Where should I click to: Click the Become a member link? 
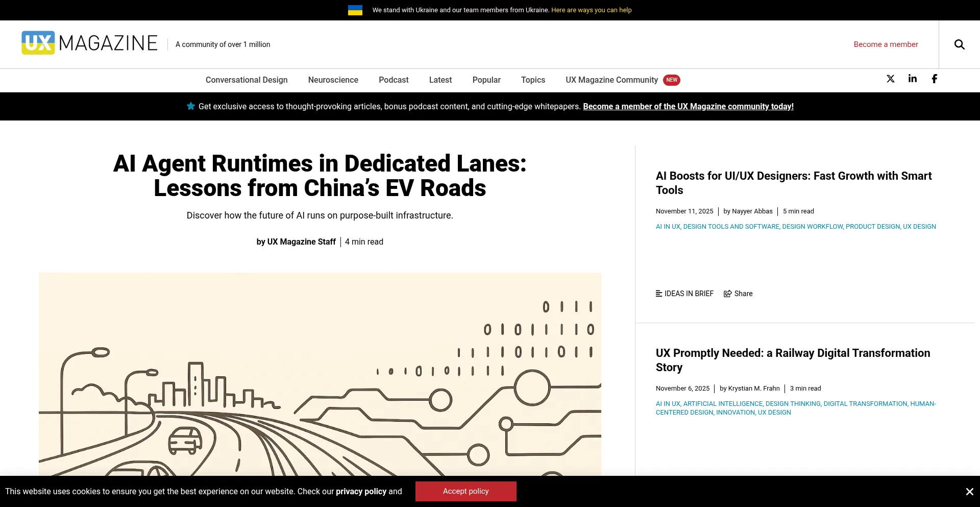(x=886, y=44)
